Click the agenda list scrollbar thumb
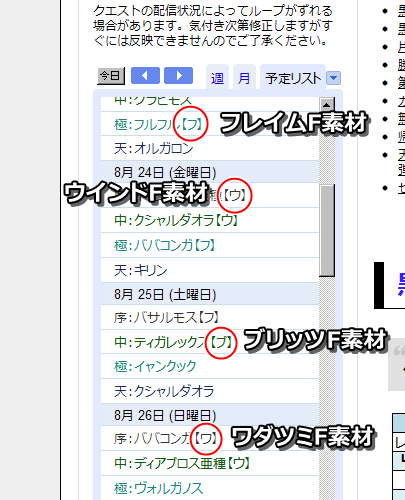 point(327,230)
